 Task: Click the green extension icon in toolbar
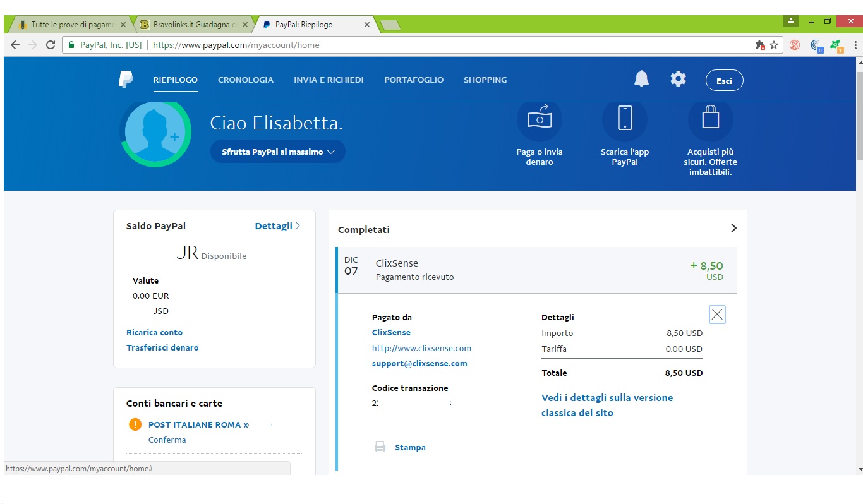coord(836,45)
